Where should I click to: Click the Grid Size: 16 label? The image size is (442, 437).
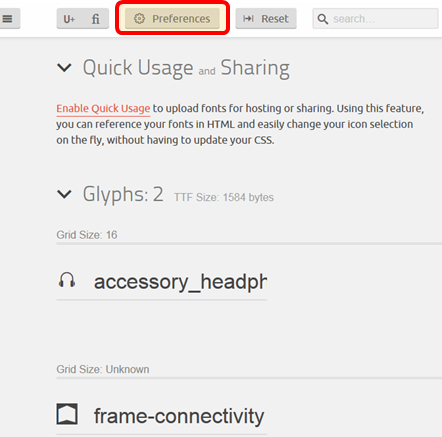click(x=87, y=235)
